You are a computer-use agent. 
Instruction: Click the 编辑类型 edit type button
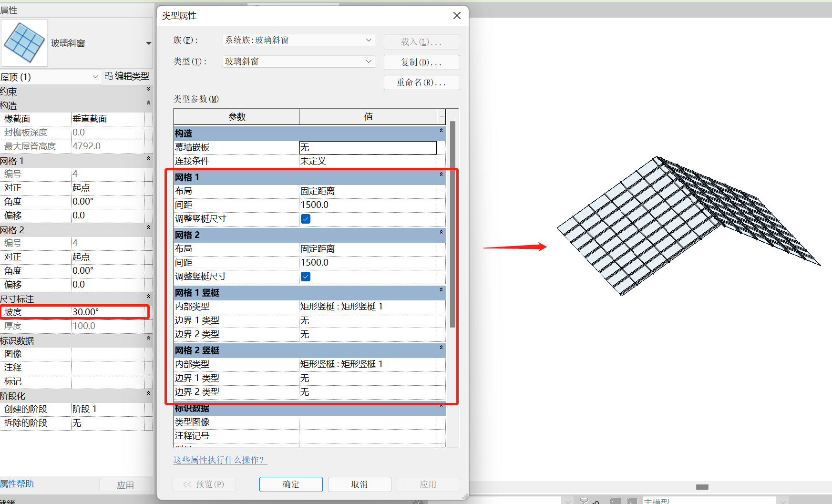coord(127,76)
